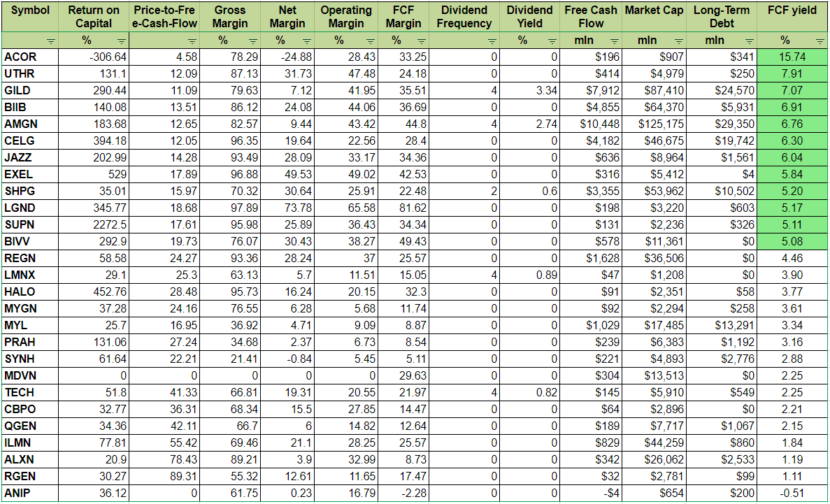Select SYNH net margin -0.84 cell
This screenshot has width=830, height=504.
[x=287, y=359]
